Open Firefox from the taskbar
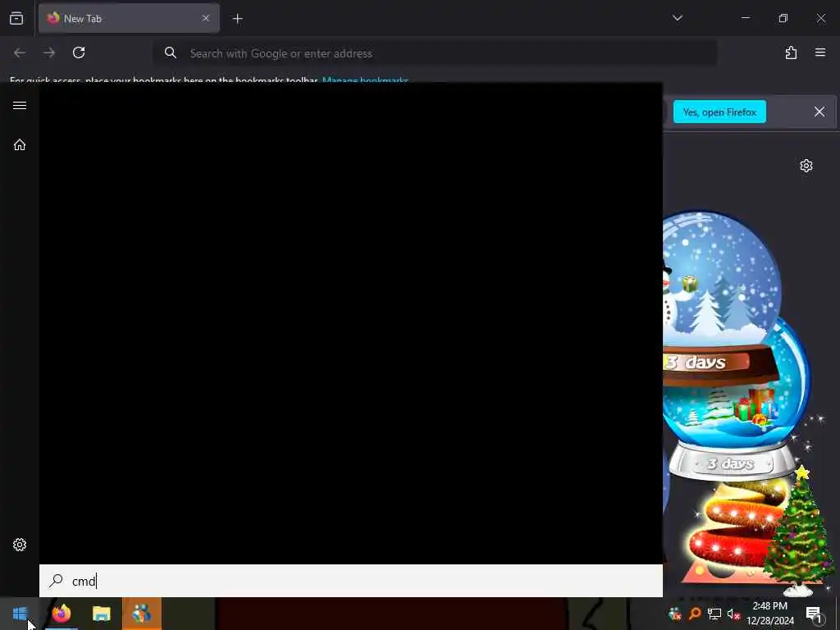The height and width of the screenshot is (630, 840). pos(61,614)
